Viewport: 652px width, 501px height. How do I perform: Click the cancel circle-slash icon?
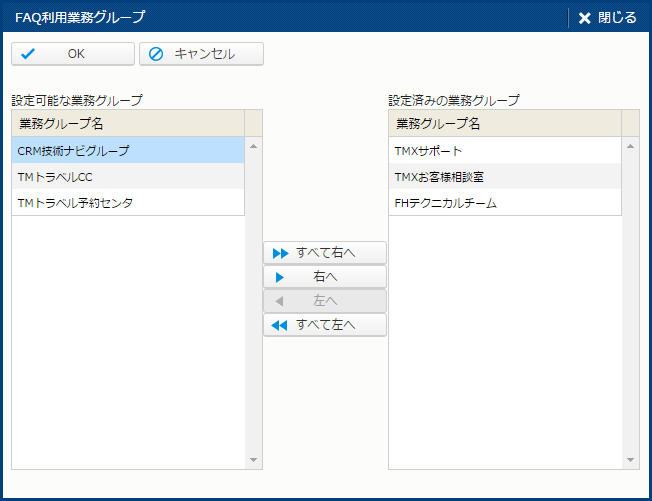(x=155, y=54)
